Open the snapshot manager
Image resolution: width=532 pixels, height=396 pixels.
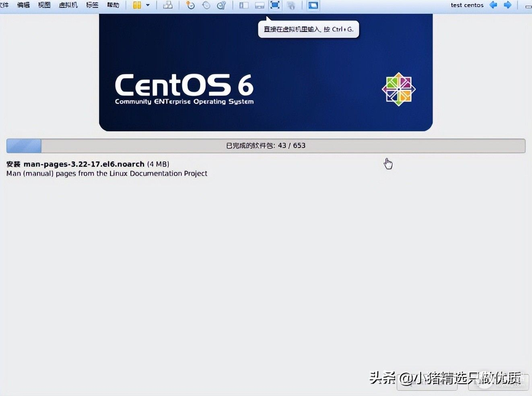tap(221, 5)
